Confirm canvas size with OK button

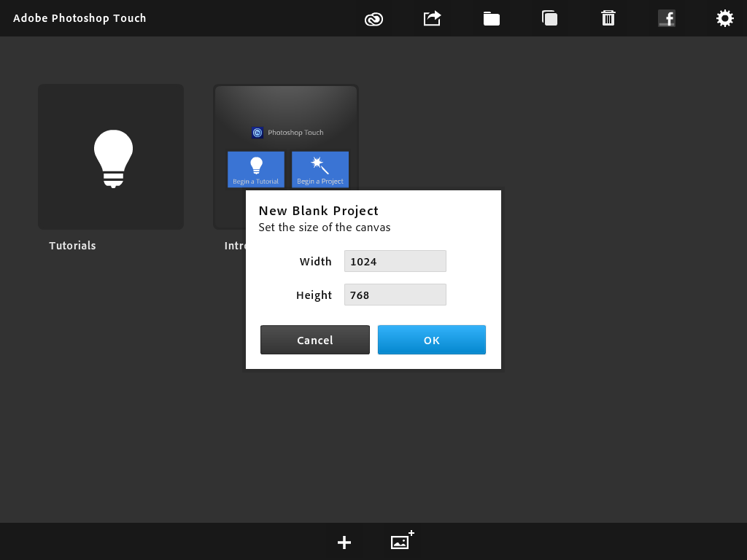[x=431, y=340]
